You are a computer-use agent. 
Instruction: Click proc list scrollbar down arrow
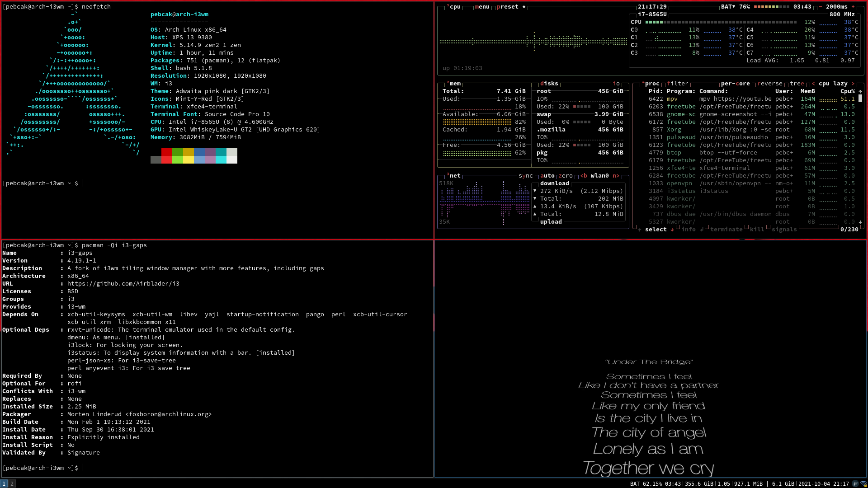click(860, 222)
